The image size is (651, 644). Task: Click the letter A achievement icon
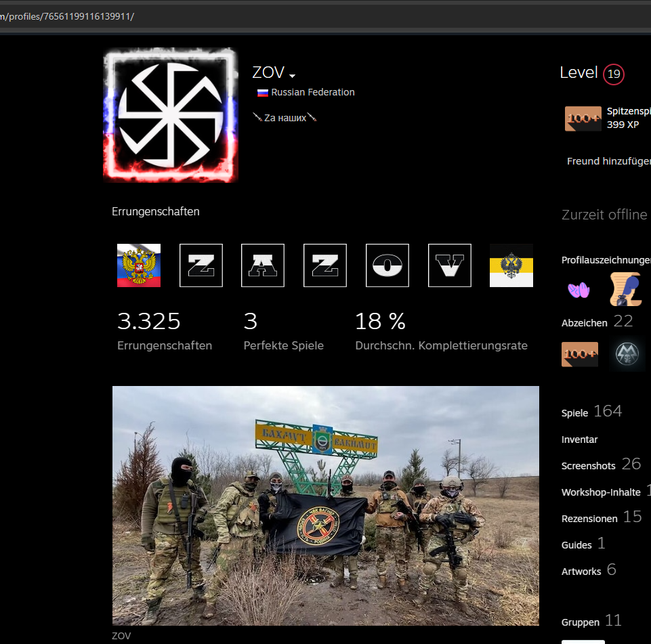point(263,265)
